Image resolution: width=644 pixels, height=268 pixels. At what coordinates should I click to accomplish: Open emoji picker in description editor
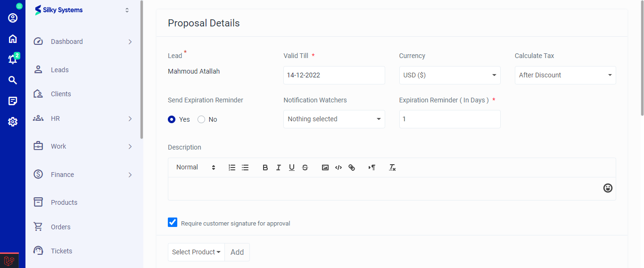tap(608, 188)
